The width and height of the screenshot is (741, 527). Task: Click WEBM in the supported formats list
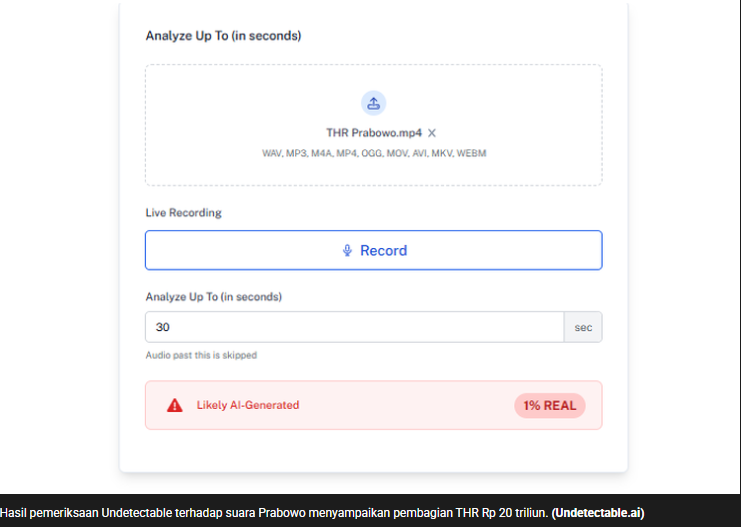pos(471,153)
